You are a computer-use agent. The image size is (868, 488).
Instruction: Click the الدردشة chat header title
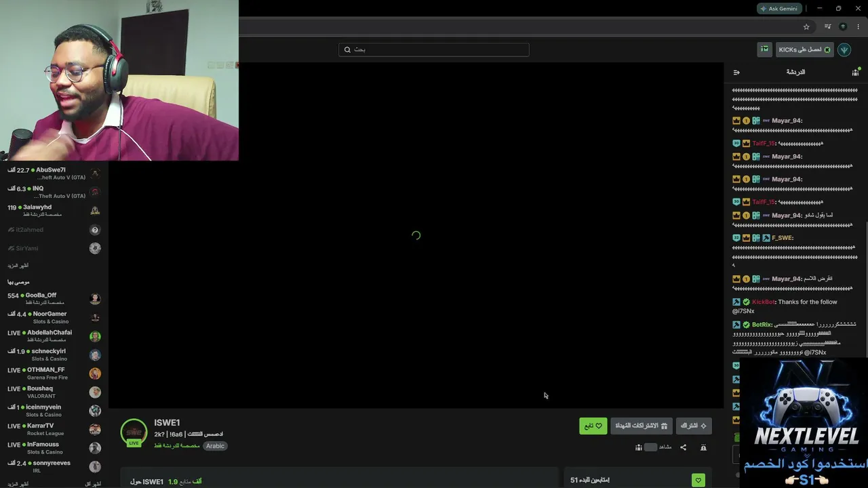click(795, 73)
